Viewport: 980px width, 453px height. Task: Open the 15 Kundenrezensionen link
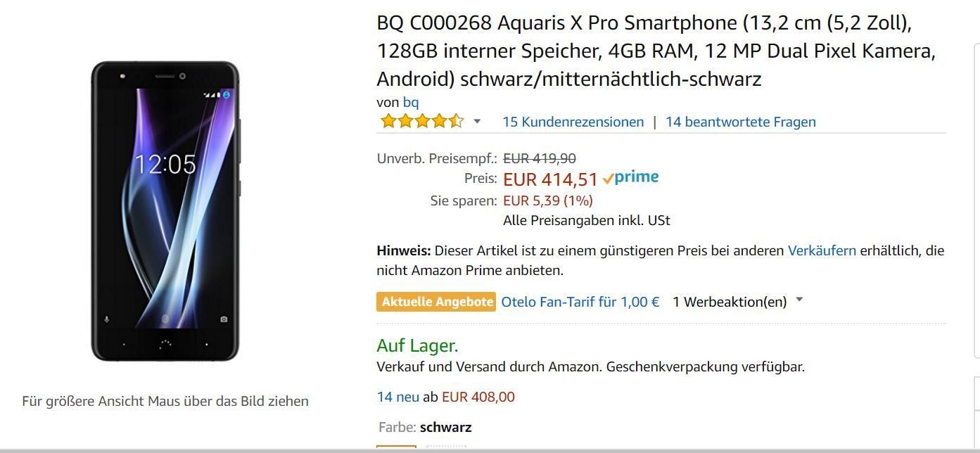point(573,122)
